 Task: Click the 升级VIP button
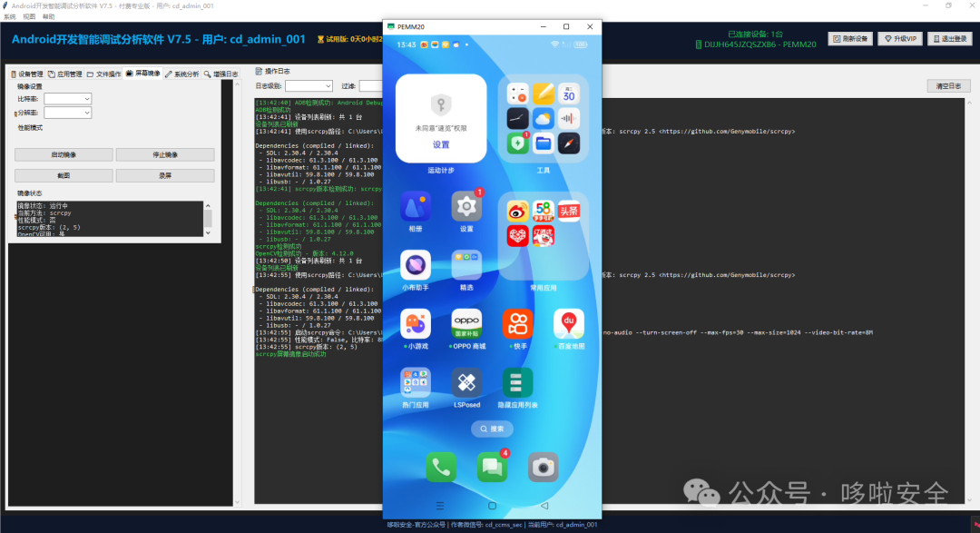click(900, 39)
